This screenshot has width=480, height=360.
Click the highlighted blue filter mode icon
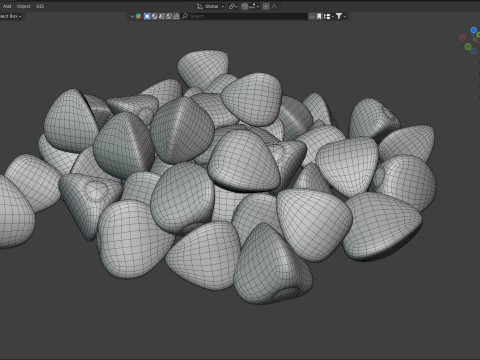click(x=147, y=16)
